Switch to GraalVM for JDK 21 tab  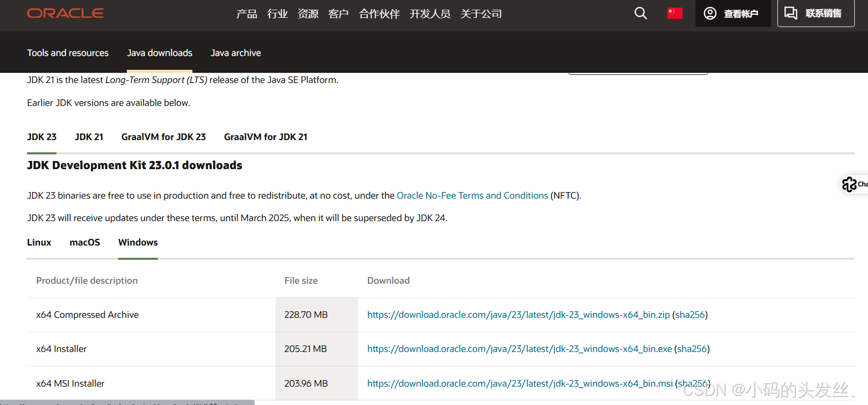pos(266,137)
